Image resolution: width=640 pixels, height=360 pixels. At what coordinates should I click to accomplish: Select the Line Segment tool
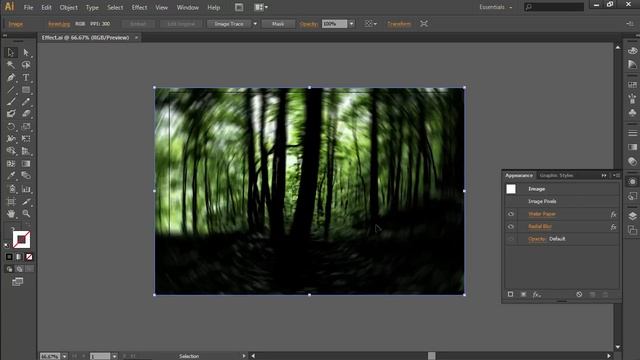[x=11, y=89]
